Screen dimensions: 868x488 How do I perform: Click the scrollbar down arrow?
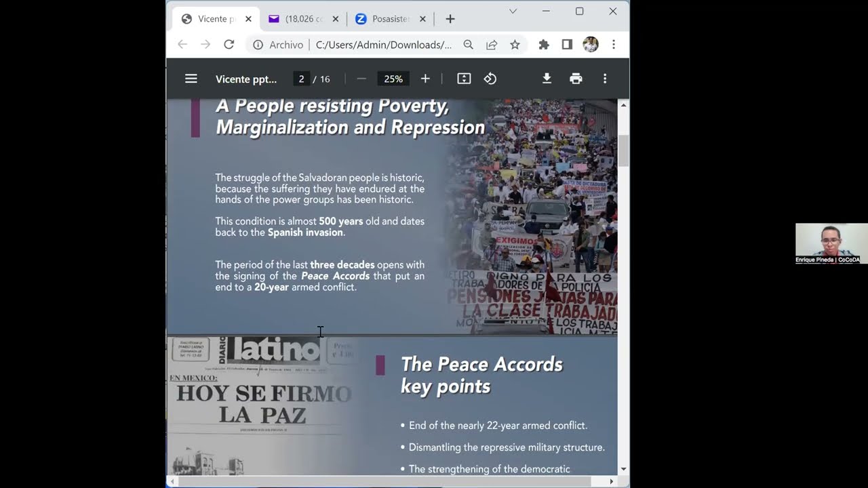point(623,469)
